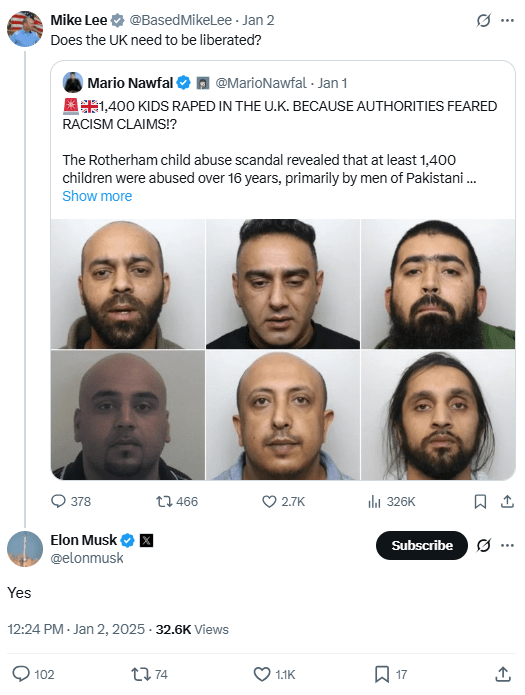Subscribe to Elon Musk
The width and height of the screenshot is (525, 695).
(x=422, y=545)
